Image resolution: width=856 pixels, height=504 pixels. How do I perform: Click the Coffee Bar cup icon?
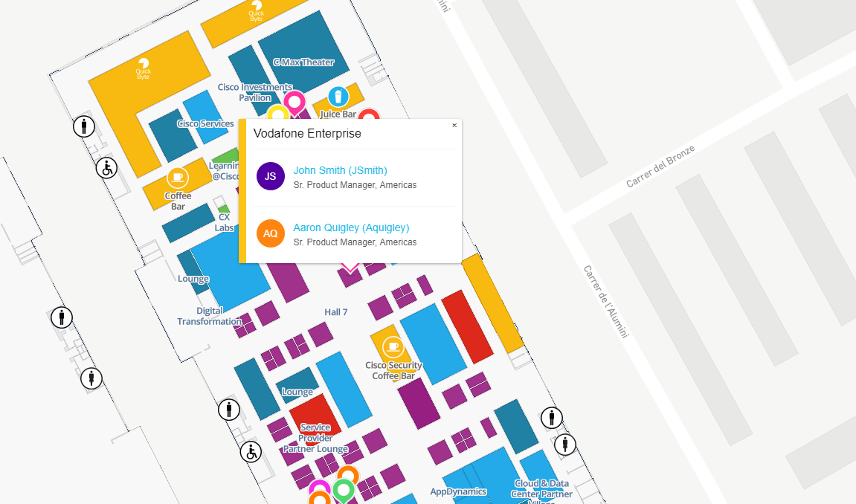tap(178, 177)
